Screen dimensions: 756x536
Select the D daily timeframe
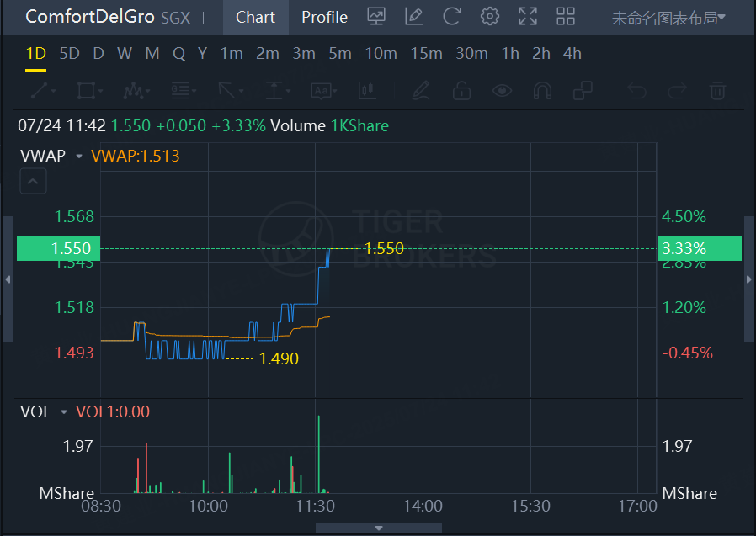(x=98, y=54)
